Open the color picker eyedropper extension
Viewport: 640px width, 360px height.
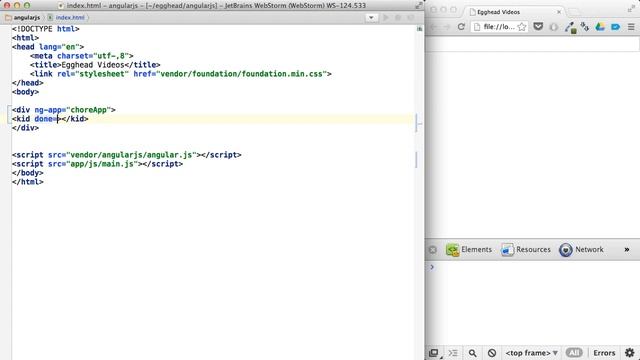tap(570, 27)
